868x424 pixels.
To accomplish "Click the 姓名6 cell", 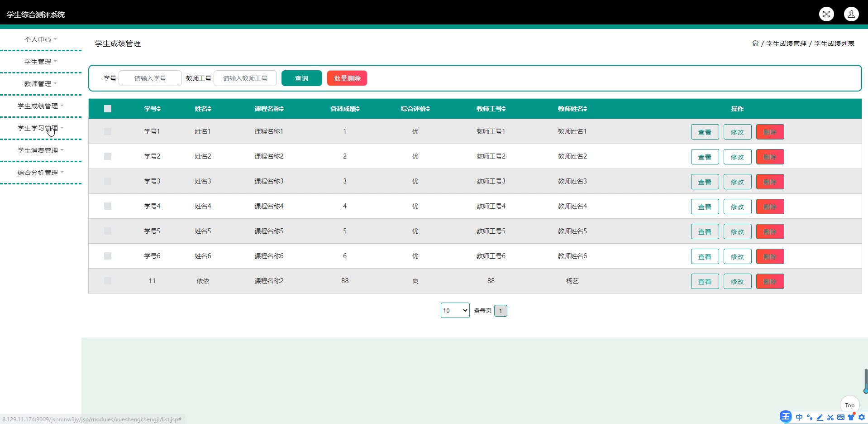I will coord(203,256).
